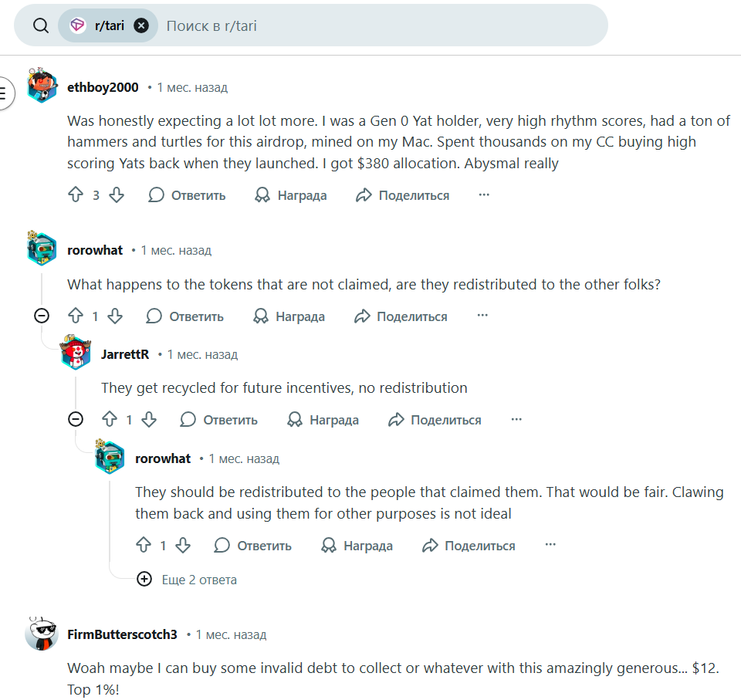
Task: Open more options on JarrettR's reply
Action: pos(516,420)
